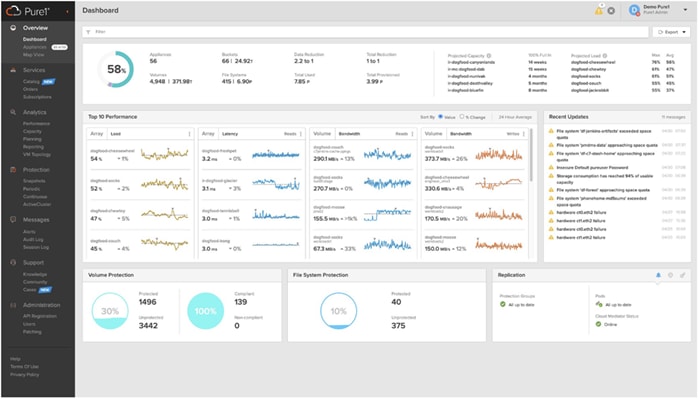Select the % Change sort radio button

[x=462, y=117]
